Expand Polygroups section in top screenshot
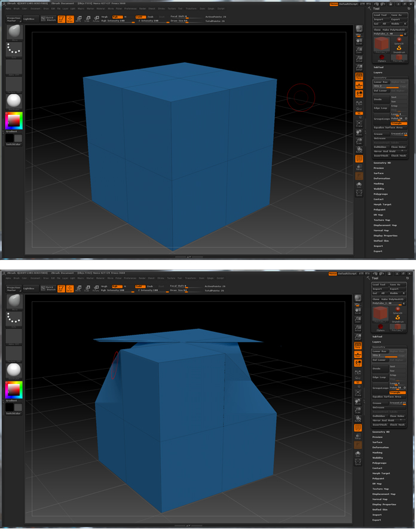 click(381, 194)
